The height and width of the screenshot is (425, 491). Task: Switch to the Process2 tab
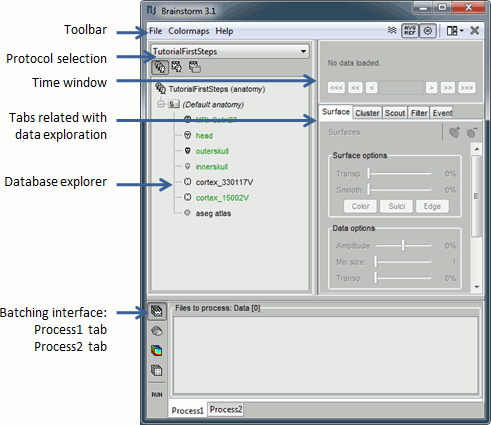(x=226, y=409)
